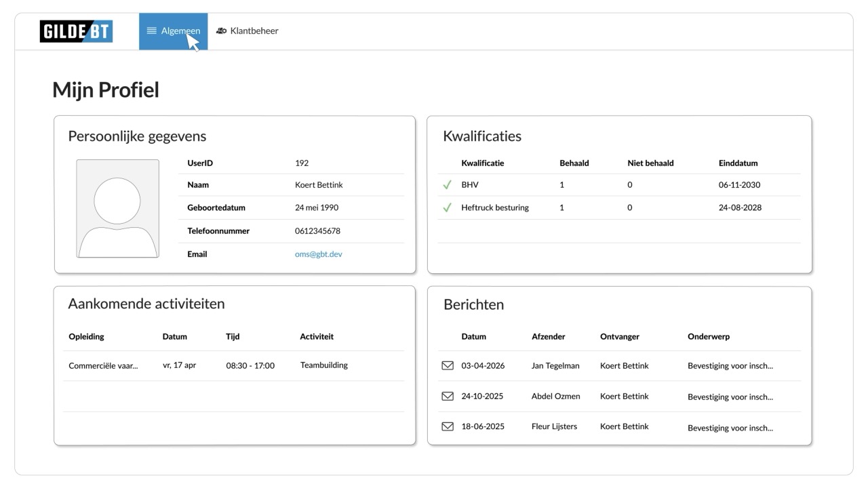
Task: Click the Aankomende activiteiten card title
Action: click(x=146, y=304)
